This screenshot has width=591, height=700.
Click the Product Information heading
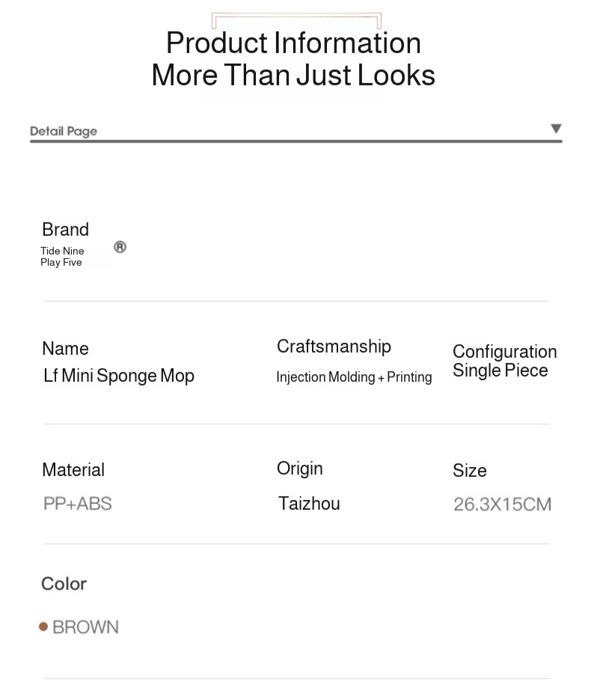(293, 43)
